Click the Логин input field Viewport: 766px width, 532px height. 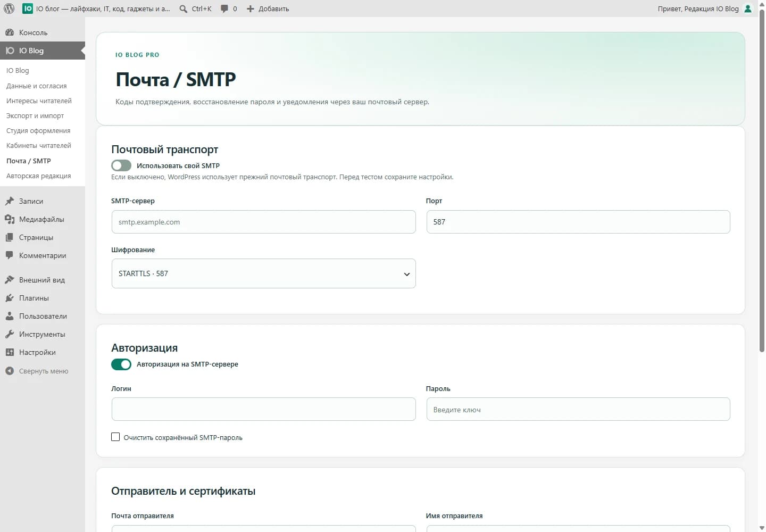pyautogui.click(x=264, y=409)
